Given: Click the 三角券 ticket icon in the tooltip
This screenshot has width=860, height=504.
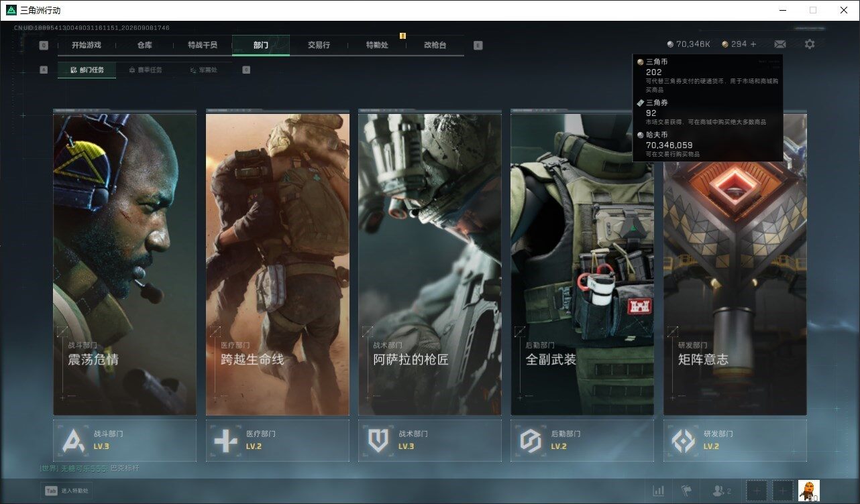Looking at the screenshot, I should [x=641, y=103].
